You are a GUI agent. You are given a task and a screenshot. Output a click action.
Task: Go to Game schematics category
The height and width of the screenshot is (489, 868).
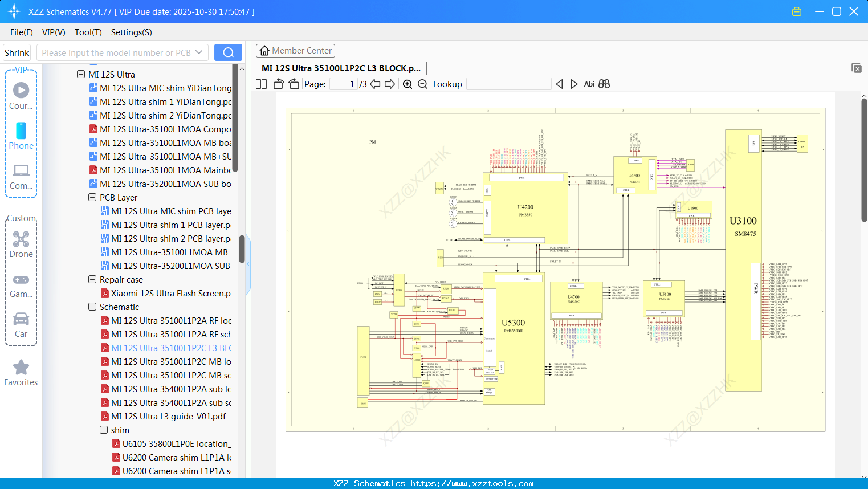21,285
